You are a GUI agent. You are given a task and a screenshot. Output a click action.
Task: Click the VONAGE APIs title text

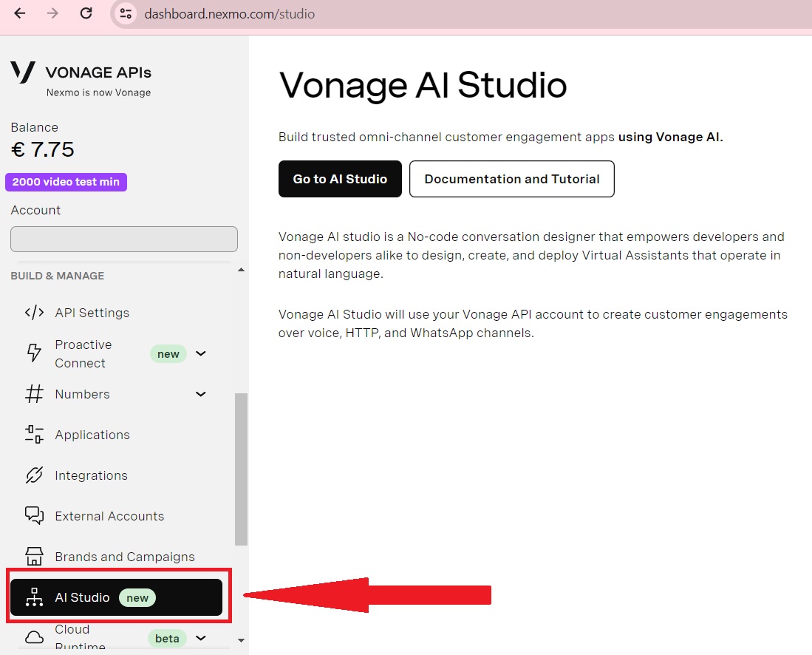pyautogui.click(x=98, y=72)
